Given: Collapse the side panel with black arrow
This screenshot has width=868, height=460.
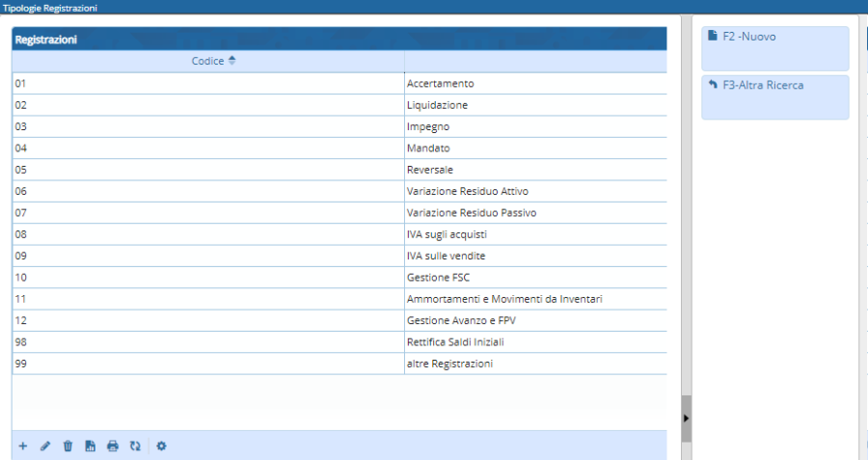Looking at the screenshot, I should coord(686,418).
